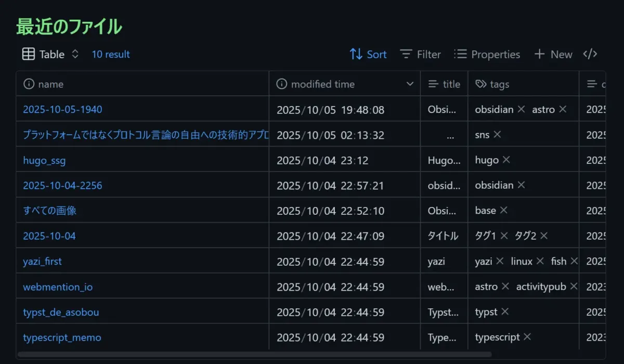The width and height of the screenshot is (624, 364).
Task: Open the Filter options
Action: click(420, 54)
